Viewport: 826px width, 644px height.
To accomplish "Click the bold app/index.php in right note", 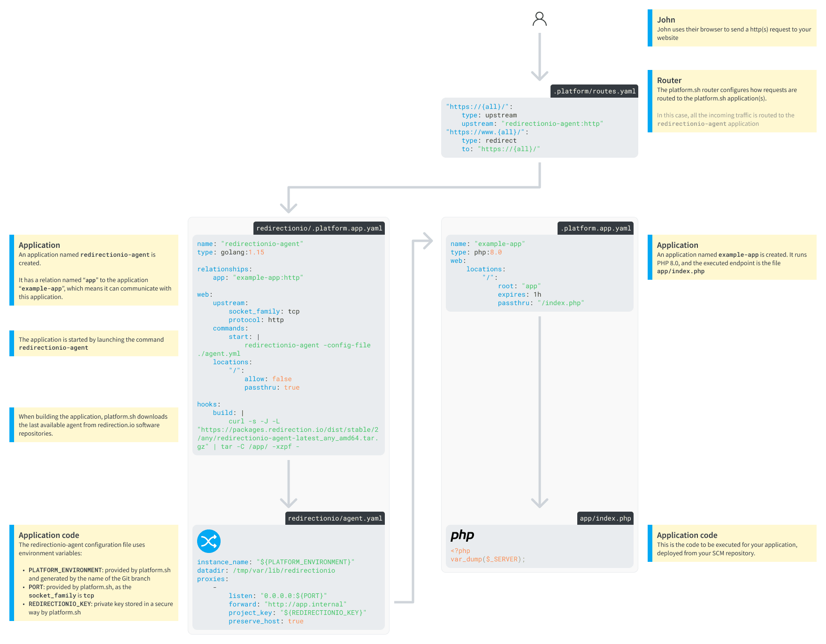I will coord(681,271).
